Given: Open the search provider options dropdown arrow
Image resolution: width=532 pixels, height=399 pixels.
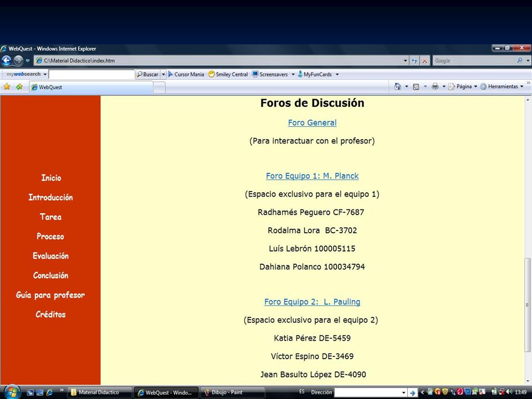Looking at the screenshot, I should click(528, 61).
